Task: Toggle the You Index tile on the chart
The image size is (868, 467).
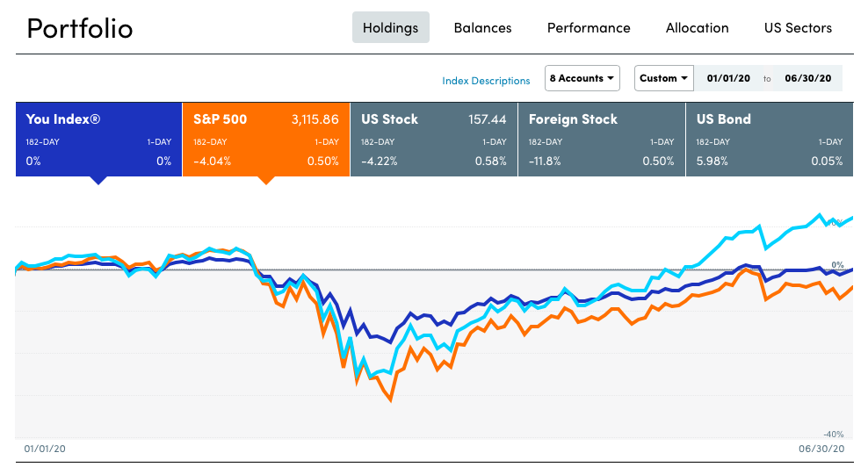Action: (98, 140)
